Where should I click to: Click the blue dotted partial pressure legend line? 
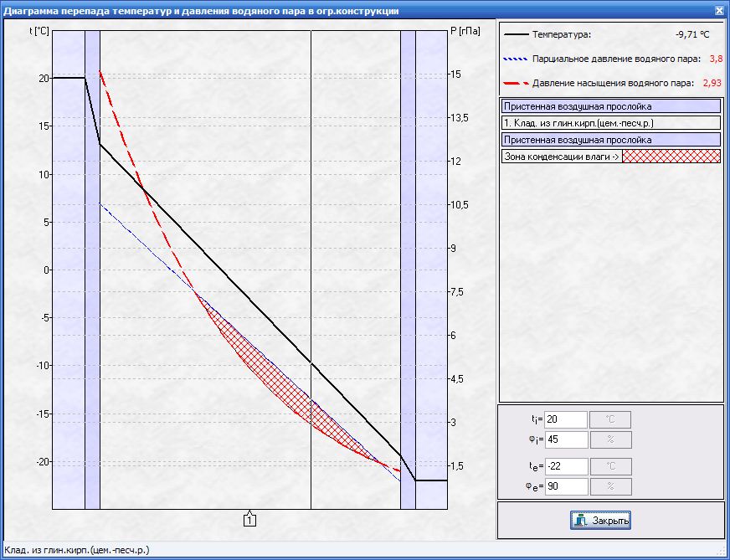517,59
